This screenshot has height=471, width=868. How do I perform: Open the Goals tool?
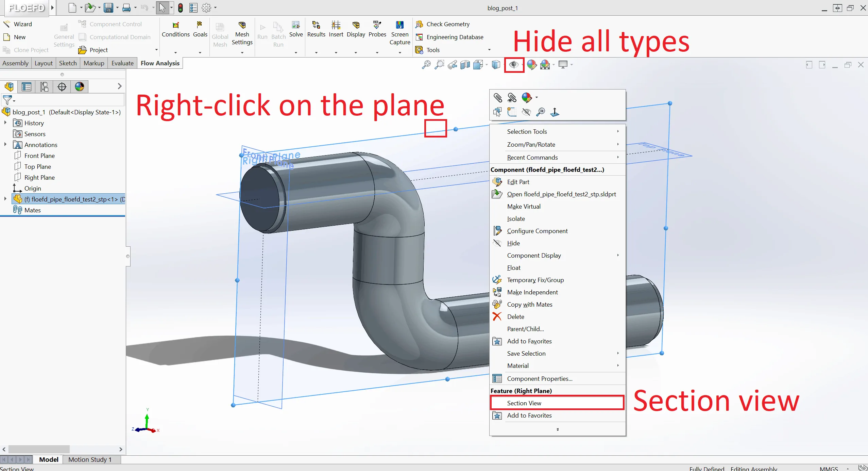click(x=200, y=30)
